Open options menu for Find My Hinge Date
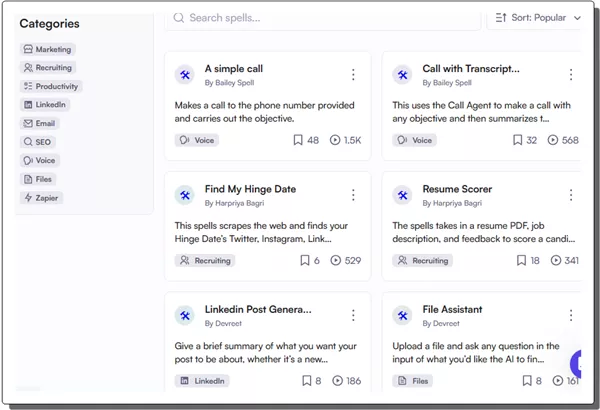The height and width of the screenshot is (410, 600). (353, 195)
